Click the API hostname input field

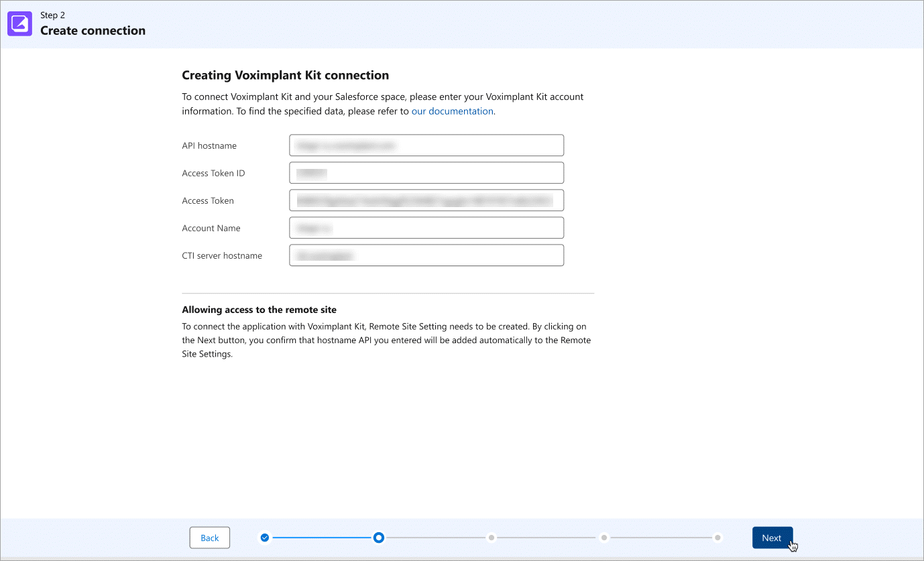(x=426, y=145)
